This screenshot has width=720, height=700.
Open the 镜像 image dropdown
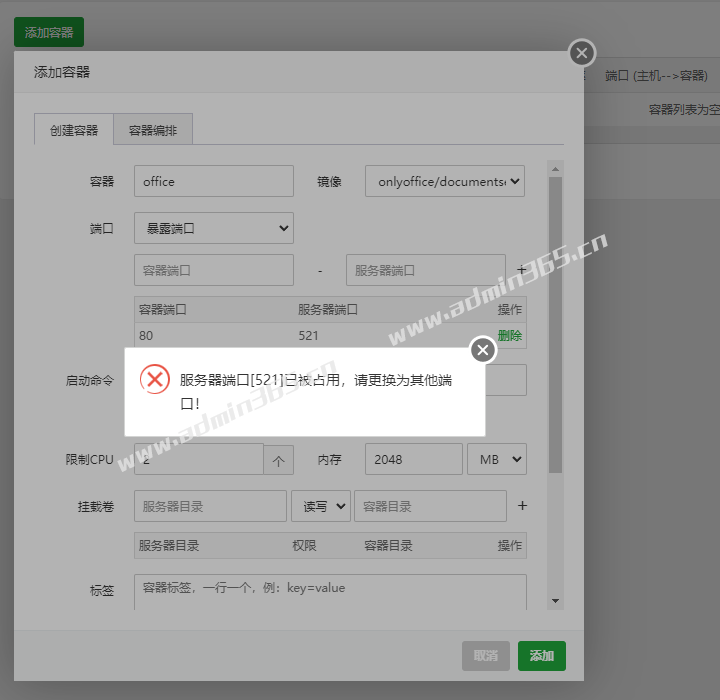coord(444,181)
